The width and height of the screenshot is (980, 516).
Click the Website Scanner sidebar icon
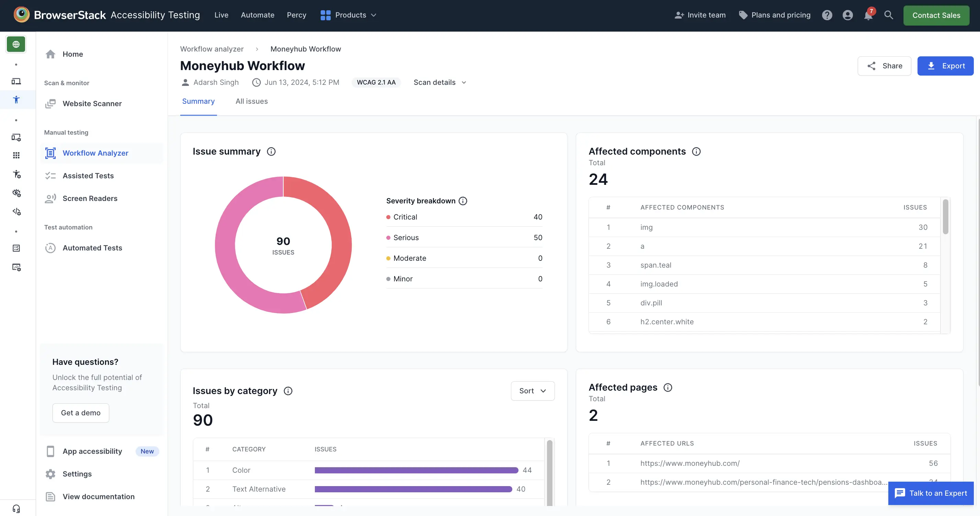(50, 104)
